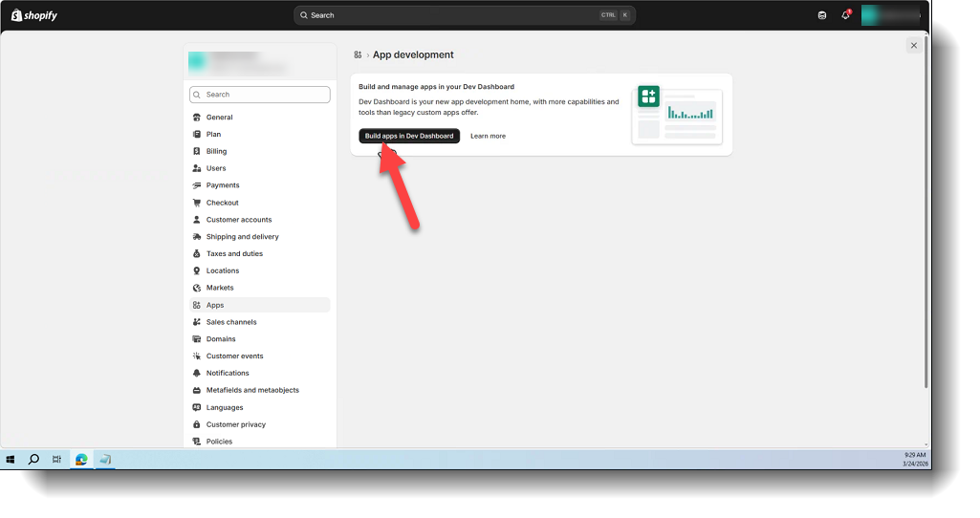Viewport: 980px width, 518px height.
Task: Click the Policies icon
Action: pyautogui.click(x=197, y=442)
